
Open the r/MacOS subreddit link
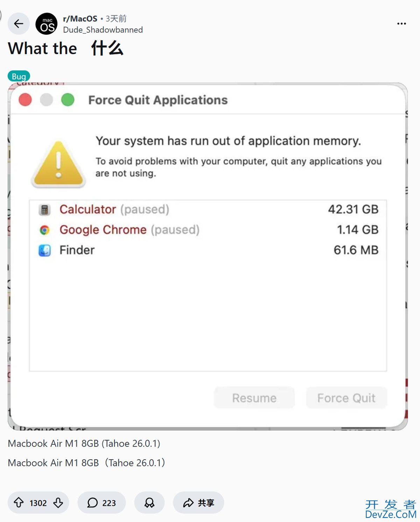[x=80, y=19]
